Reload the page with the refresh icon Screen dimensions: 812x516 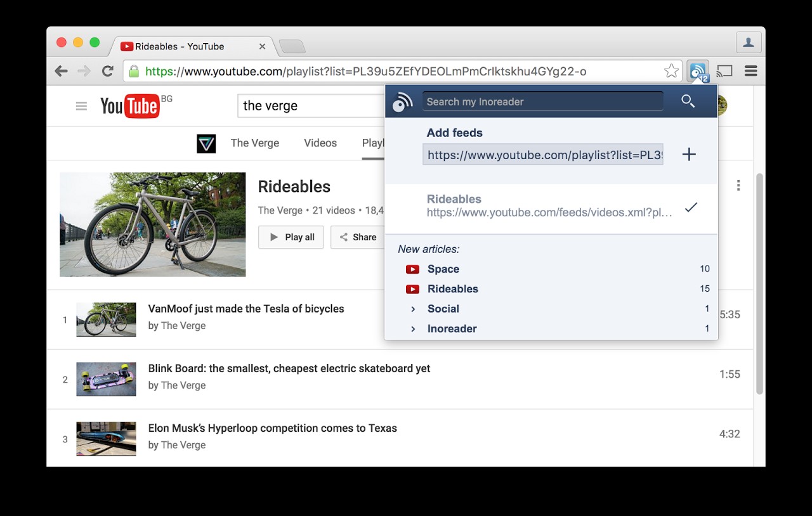(108, 71)
